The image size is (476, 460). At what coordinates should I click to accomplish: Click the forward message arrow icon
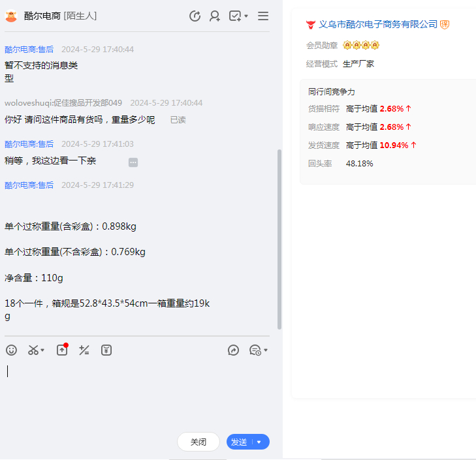[233, 350]
